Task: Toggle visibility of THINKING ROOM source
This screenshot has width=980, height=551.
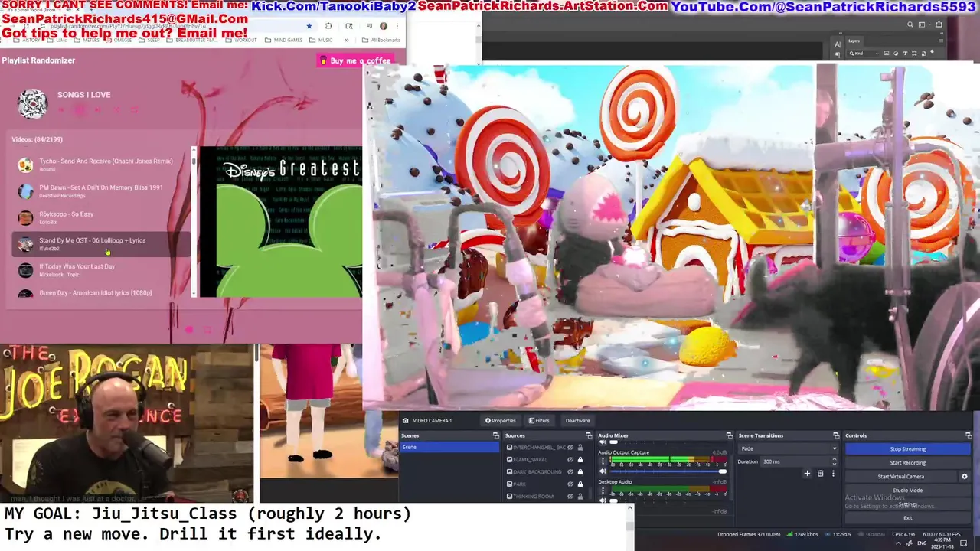Action: point(570,496)
